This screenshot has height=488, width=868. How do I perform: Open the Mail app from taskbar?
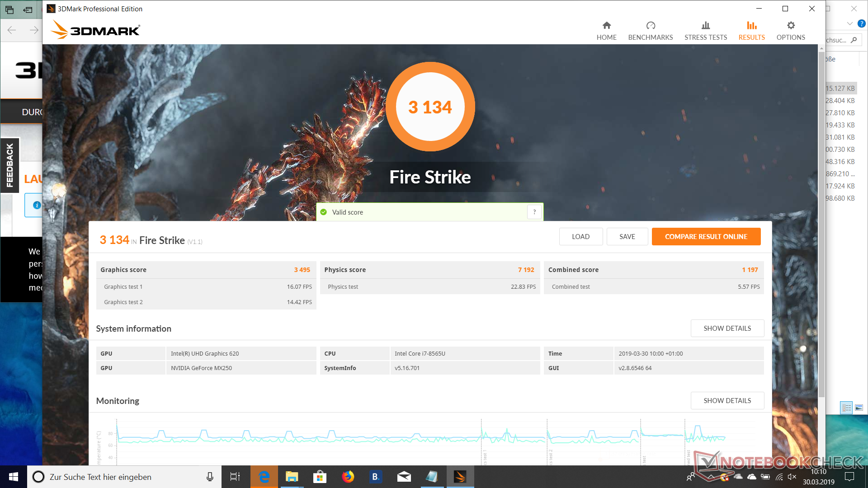click(404, 477)
